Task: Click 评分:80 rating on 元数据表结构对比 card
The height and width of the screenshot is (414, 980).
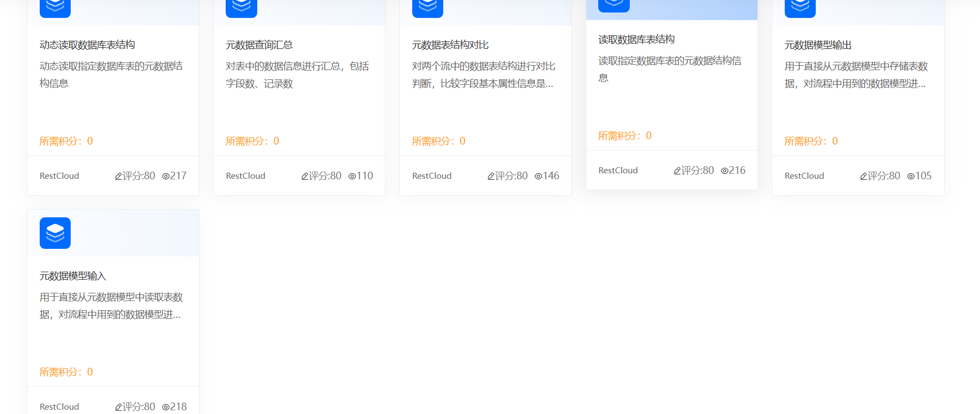Action: coord(511,176)
